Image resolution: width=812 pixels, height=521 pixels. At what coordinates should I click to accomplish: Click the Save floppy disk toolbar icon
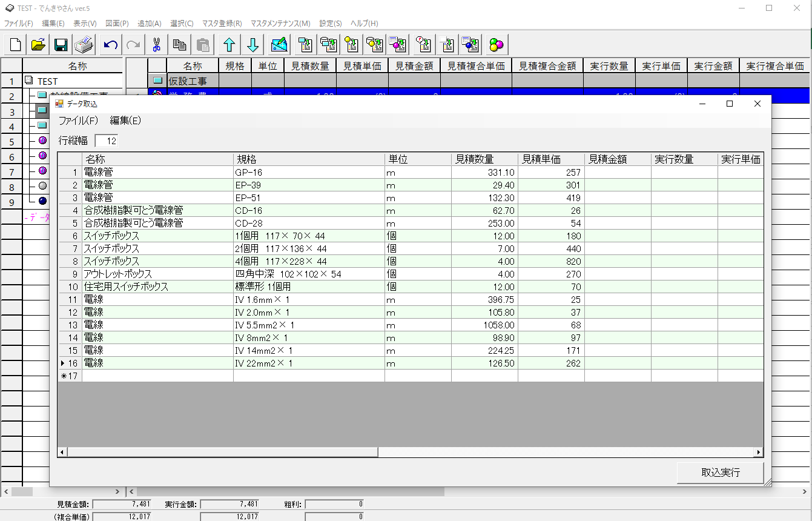click(x=61, y=45)
